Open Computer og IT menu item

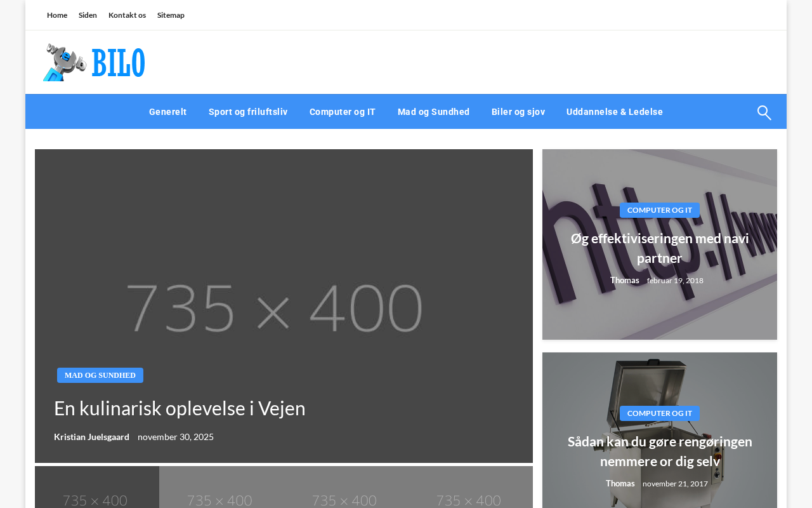(x=343, y=112)
